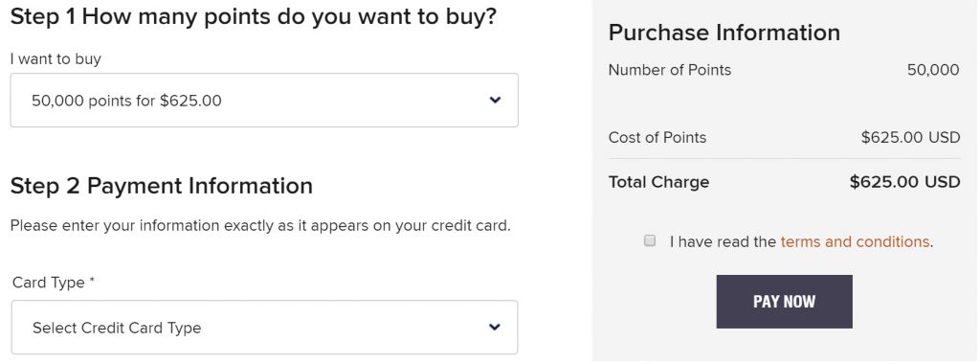Click the PAY NOW button
Image resolution: width=980 pixels, height=364 pixels.
tap(784, 302)
